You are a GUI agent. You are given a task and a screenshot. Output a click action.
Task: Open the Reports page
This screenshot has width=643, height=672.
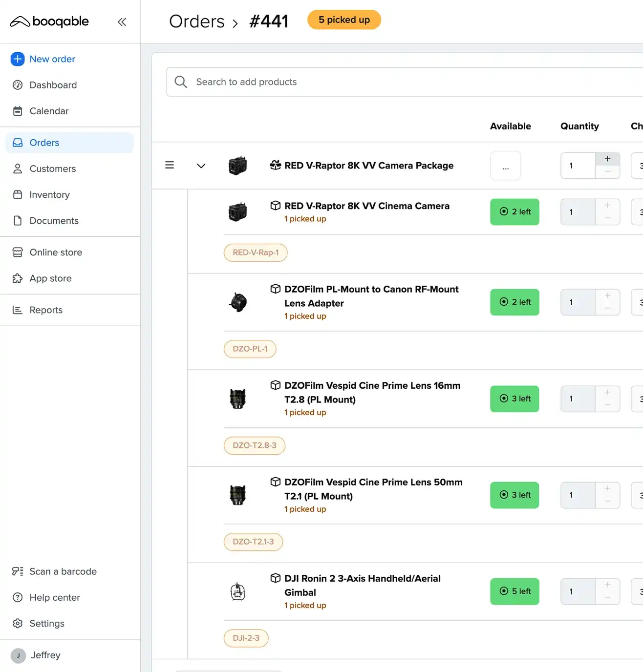(46, 310)
